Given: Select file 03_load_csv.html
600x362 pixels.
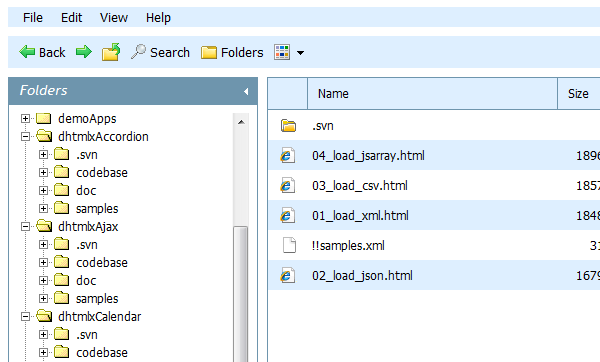Looking at the screenshot, I should point(434,185).
